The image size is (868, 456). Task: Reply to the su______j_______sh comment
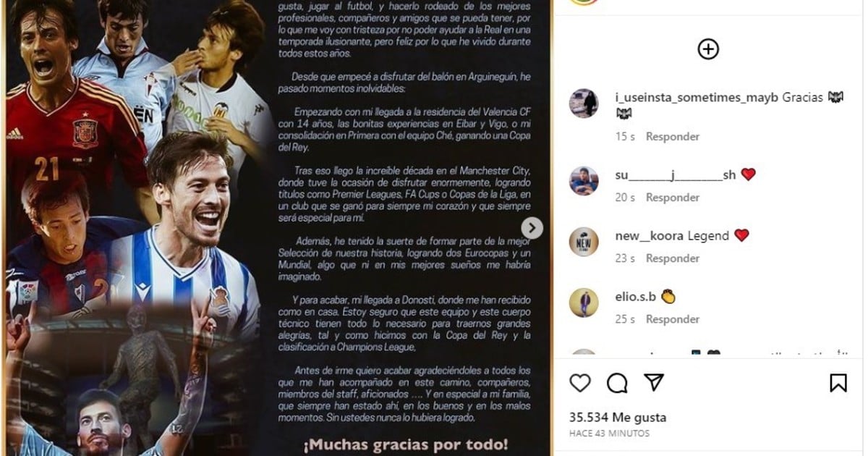tap(673, 197)
